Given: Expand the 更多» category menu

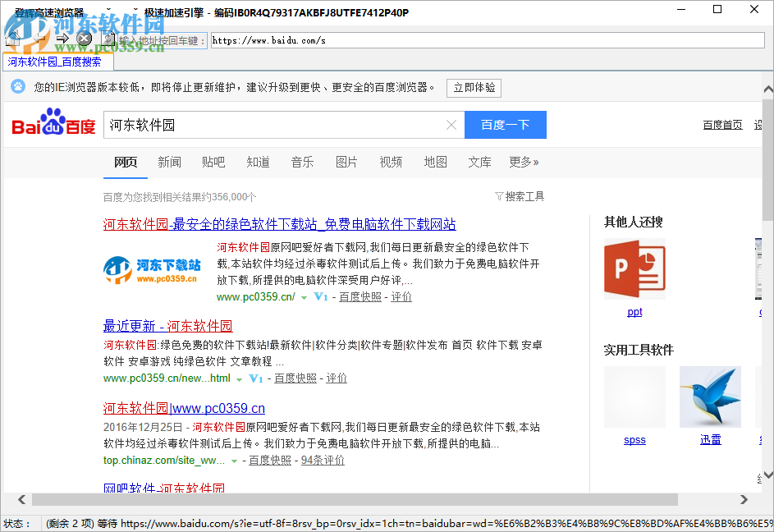Looking at the screenshot, I should coord(524,163).
